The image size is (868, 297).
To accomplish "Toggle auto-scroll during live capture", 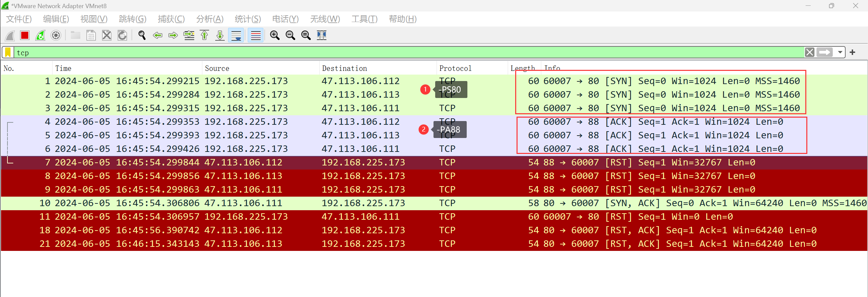I will [236, 35].
